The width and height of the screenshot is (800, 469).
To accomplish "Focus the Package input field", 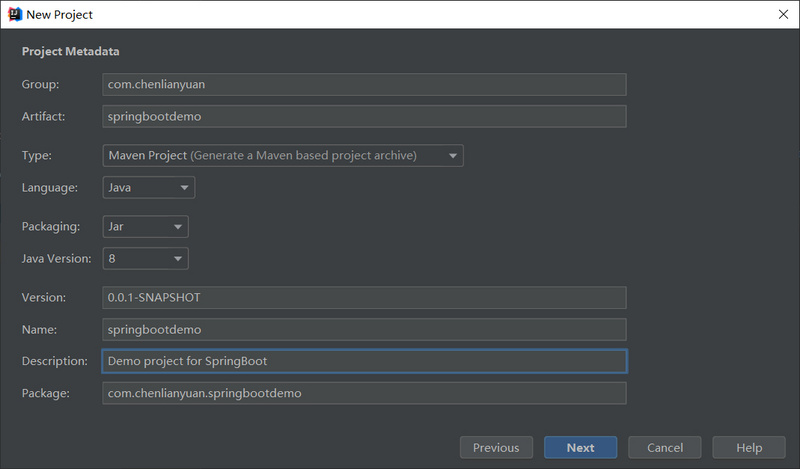I will (364, 393).
